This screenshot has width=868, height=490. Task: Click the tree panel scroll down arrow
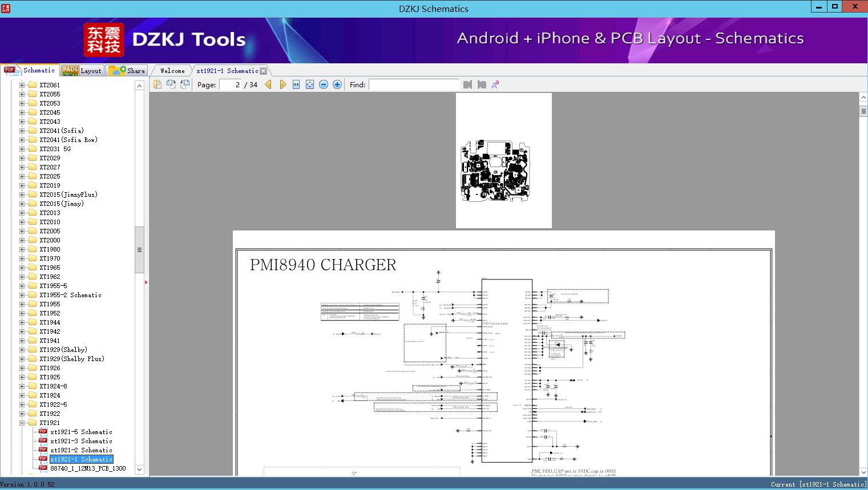click(139, 469)
